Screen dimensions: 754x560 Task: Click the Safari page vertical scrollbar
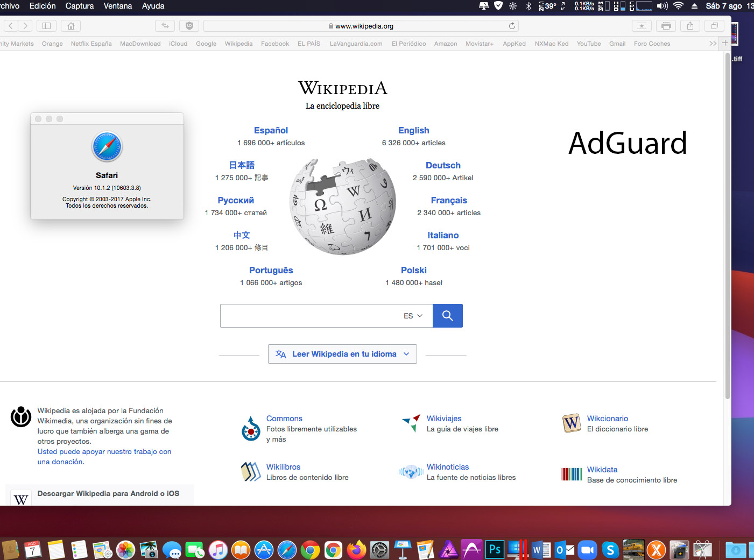(x=728, y=226)
